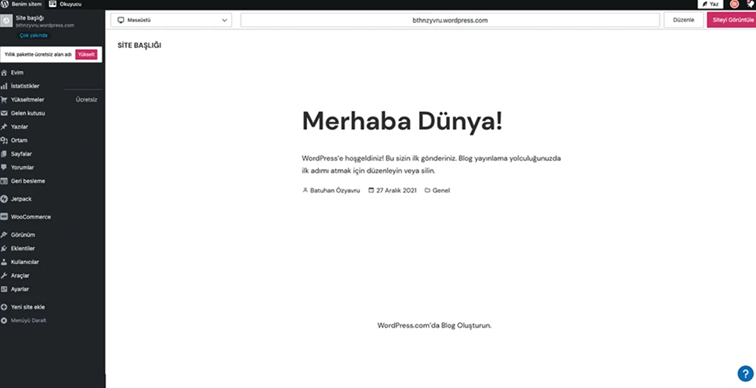Click the Evim home icon
Image resolution: width=756 pixels, height=388 pixels.
pyautogui.click(x=4, y=72)
